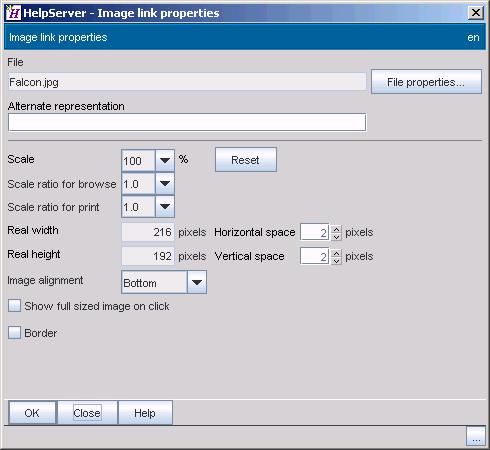Open Help from the bottom button

pos(145,413)
